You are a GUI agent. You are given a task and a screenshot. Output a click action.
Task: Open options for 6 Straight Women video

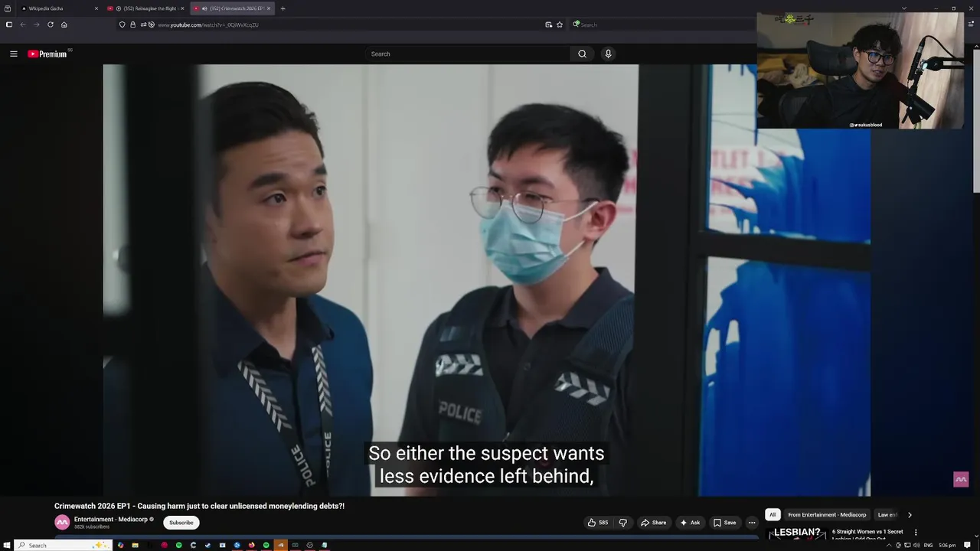click(916, 533)
